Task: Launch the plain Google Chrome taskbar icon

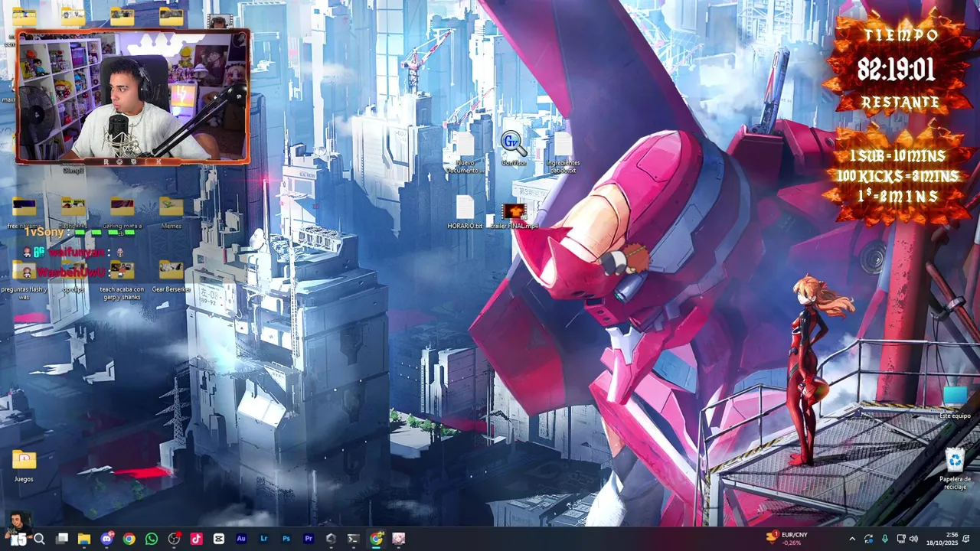Action: 129,539
